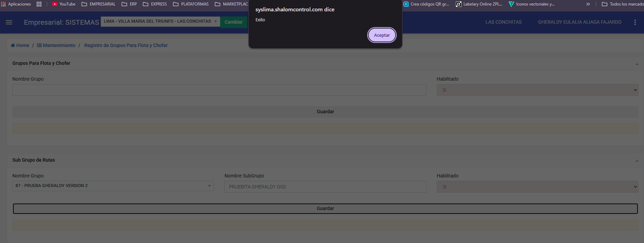The image size is (644, 243).
Task: Open Crea códigos QR bookmark
Action: pyautogui.click(x=426, y=4)
